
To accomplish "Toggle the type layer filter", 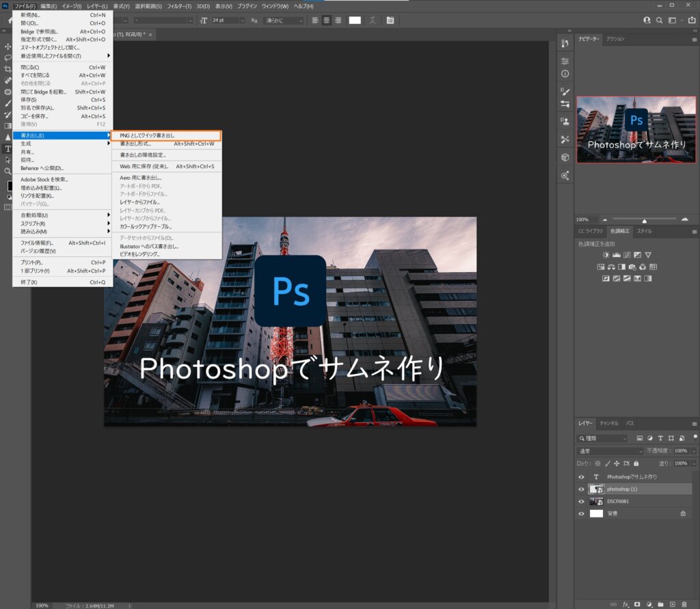I will [660, 438].
